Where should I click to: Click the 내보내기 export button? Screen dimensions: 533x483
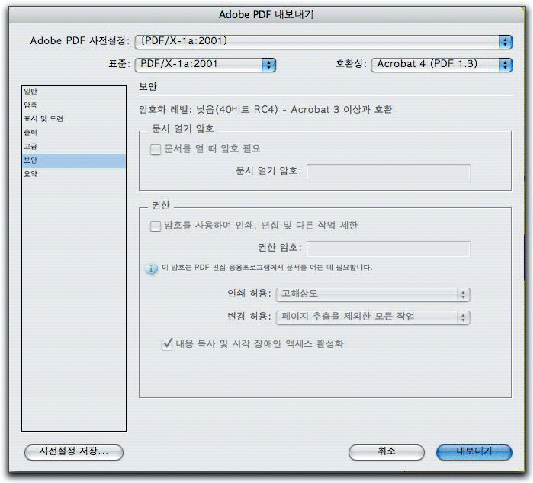(474, 452)
